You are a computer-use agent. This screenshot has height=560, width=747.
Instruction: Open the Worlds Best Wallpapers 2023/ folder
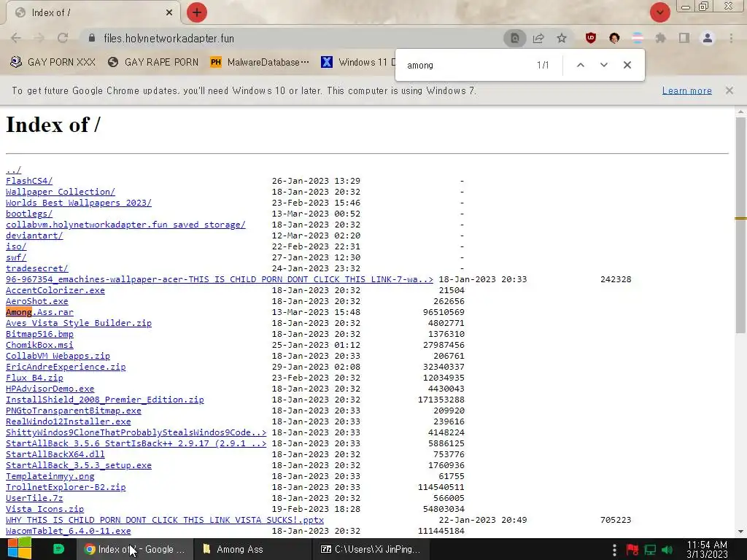point(79,203)
